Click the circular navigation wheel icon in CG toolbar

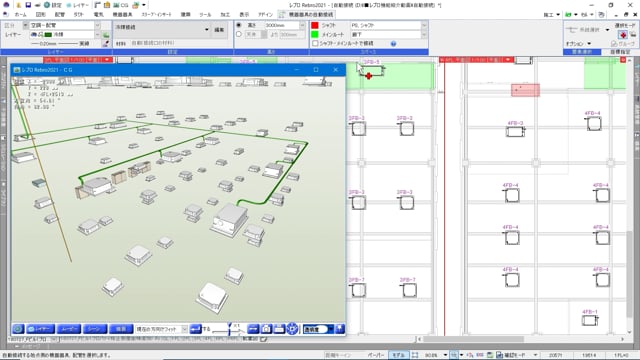coord(292,329)
